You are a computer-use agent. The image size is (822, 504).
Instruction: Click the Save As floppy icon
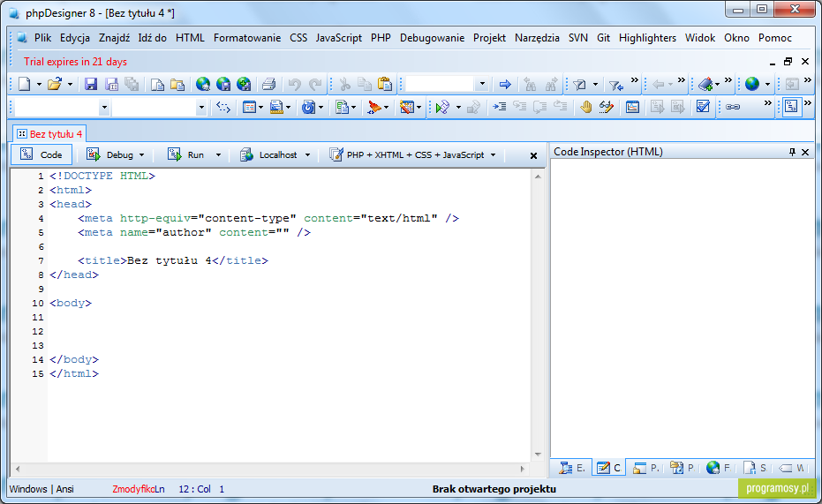111,84
